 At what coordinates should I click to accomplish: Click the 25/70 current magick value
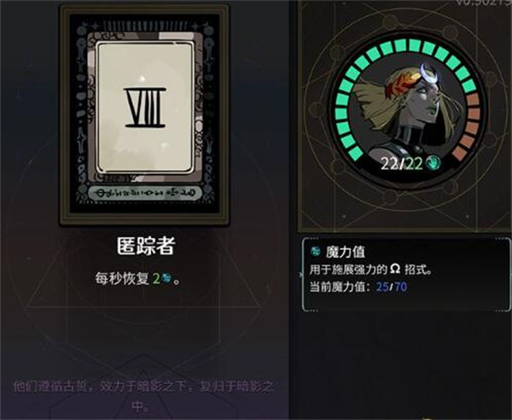(x=392, y=287)
